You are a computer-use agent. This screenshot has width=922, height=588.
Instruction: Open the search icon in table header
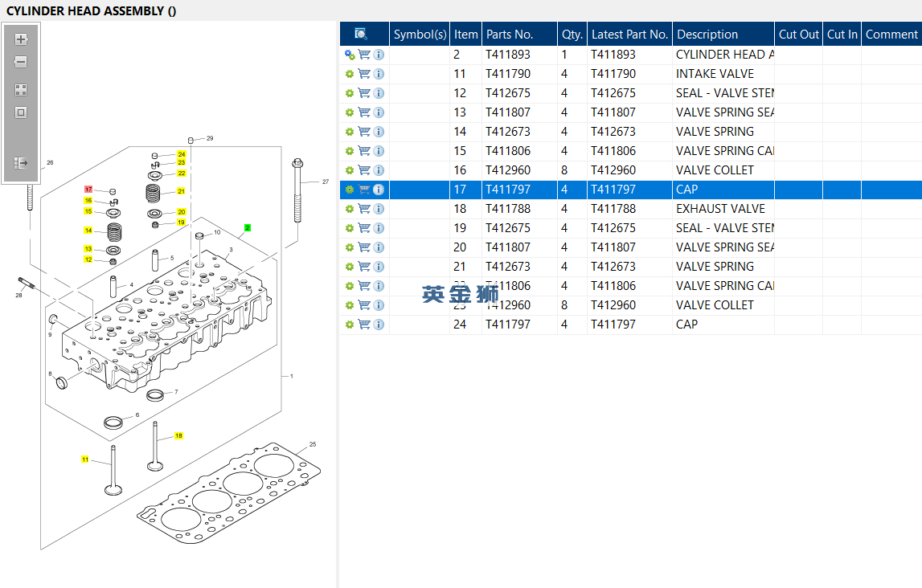tap(361, 34)
